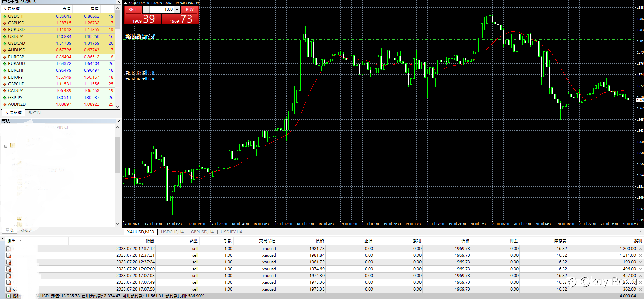Click the 1.00 volume input field
Viewport: 644px width, 299px height.
[x=161, y=9]
